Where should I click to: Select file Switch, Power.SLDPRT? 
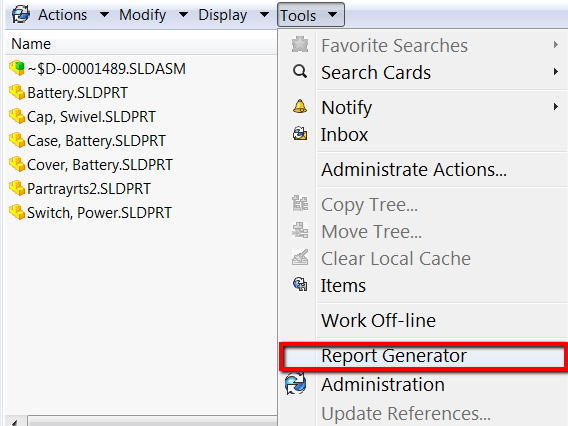pos(100,213)
